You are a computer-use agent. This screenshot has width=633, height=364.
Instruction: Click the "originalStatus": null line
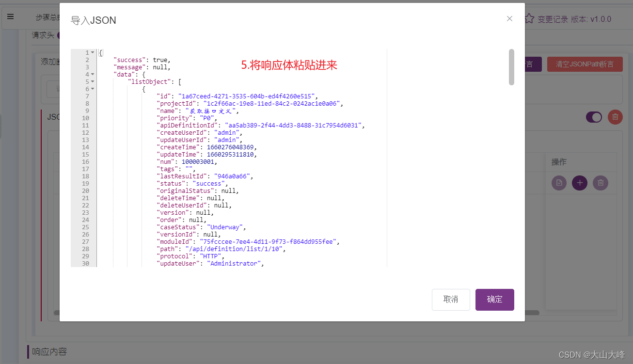click(x=198, y=190)
